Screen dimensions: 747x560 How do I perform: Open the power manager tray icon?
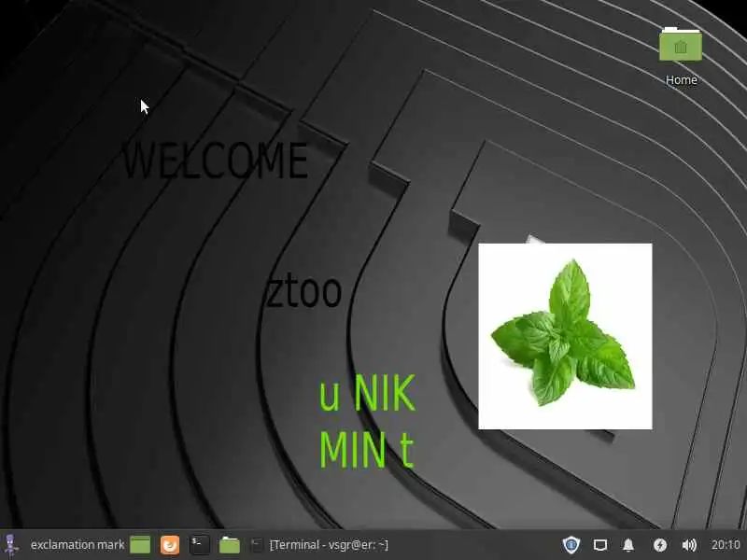[x=660, y=545]
